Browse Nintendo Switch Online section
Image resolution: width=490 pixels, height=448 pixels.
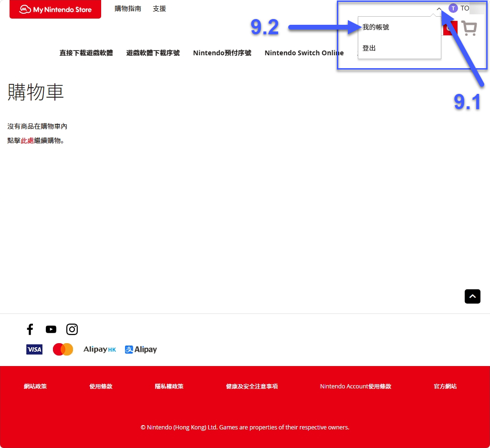coord(304,53)
